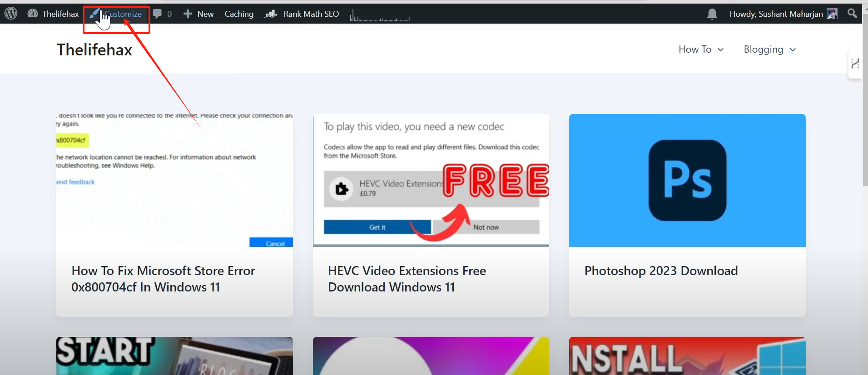Open the admin bar search icon
This screenshot has width=868, height=375.
click(x=852, y=14)
